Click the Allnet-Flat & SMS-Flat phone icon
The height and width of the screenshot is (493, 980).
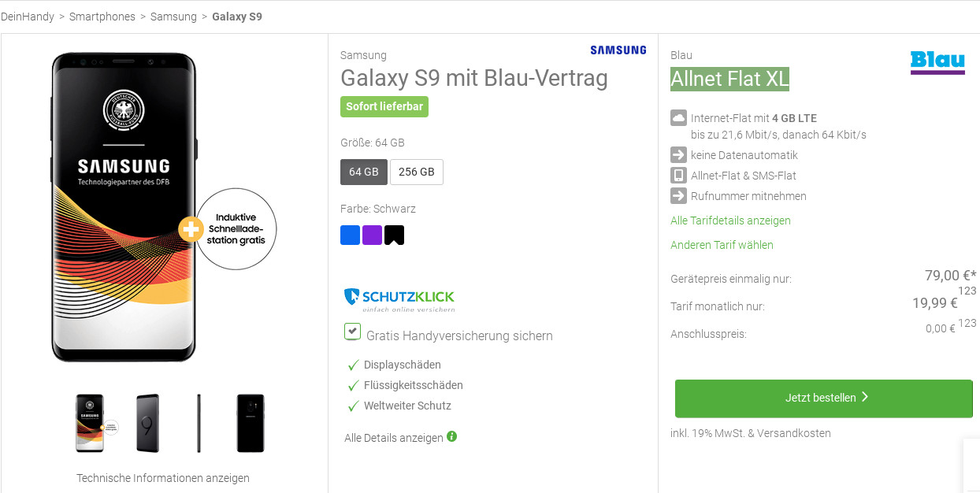pos(678,175)
